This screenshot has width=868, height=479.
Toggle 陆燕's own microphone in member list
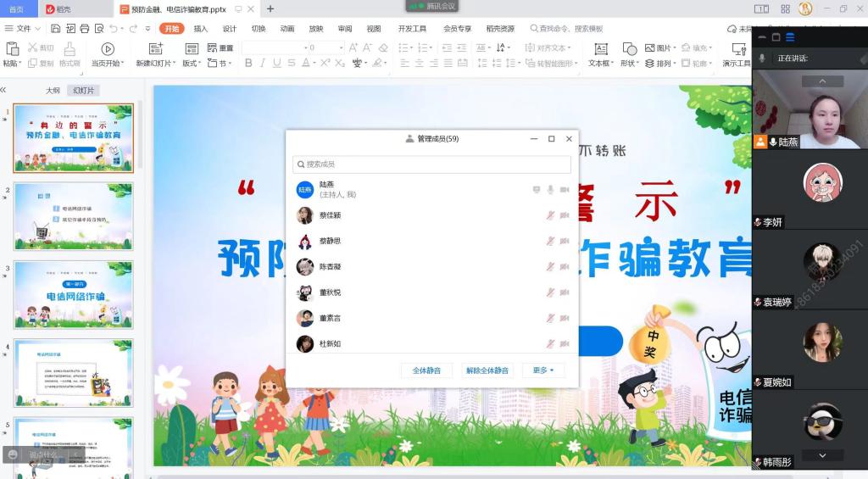click(550, 190)
